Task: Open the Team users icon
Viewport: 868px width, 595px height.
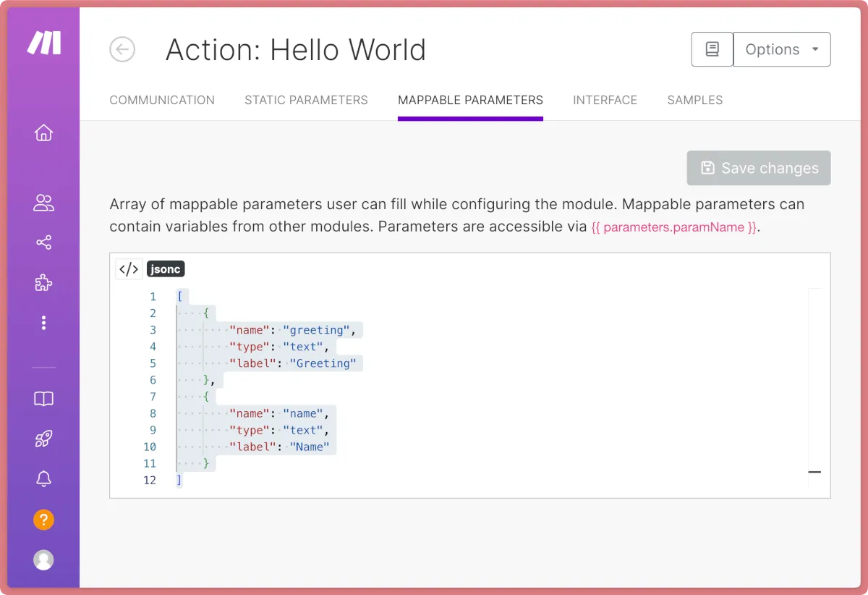Action: 43,203
